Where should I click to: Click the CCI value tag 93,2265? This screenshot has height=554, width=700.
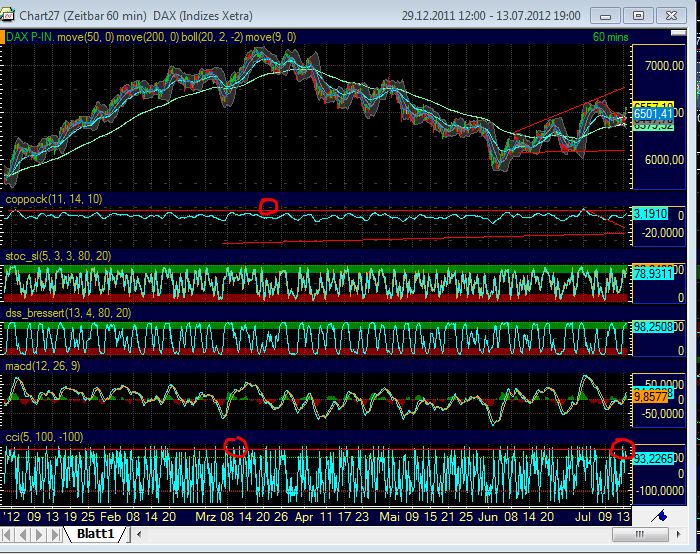click(653, 458)
